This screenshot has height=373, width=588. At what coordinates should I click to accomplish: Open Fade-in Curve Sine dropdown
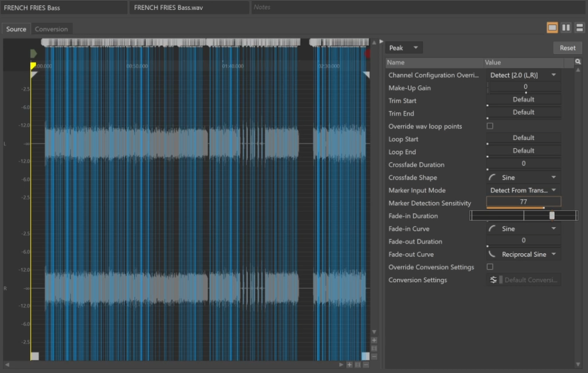[523, 229]
